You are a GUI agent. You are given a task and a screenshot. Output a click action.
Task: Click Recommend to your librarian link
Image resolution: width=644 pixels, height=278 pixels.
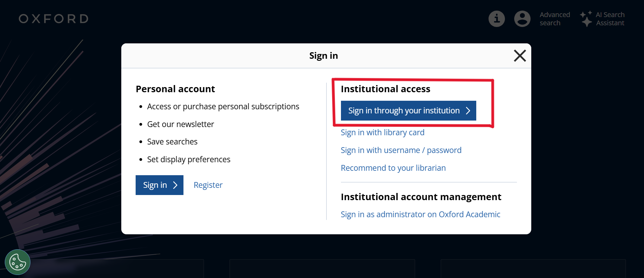click(393, 168)
